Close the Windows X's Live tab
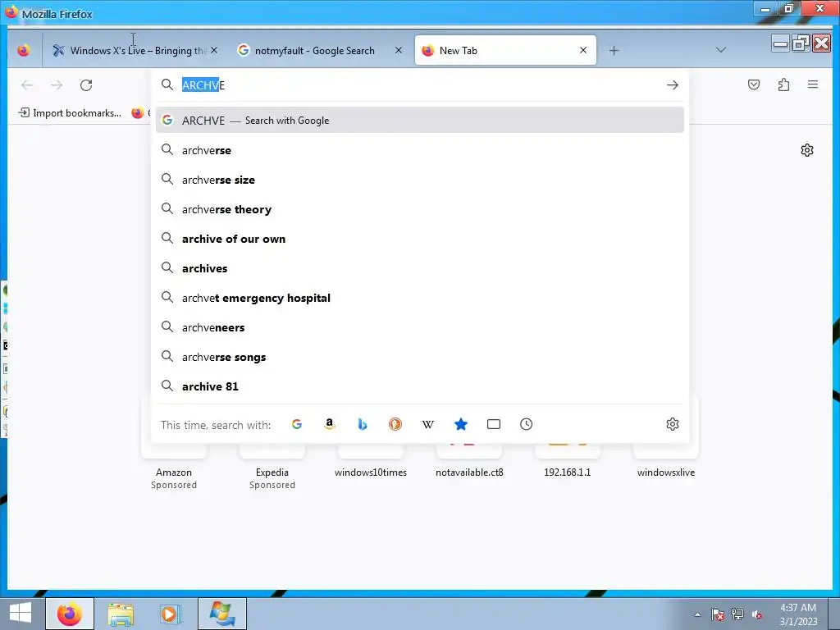840x630 pixels. pos(214,50)
